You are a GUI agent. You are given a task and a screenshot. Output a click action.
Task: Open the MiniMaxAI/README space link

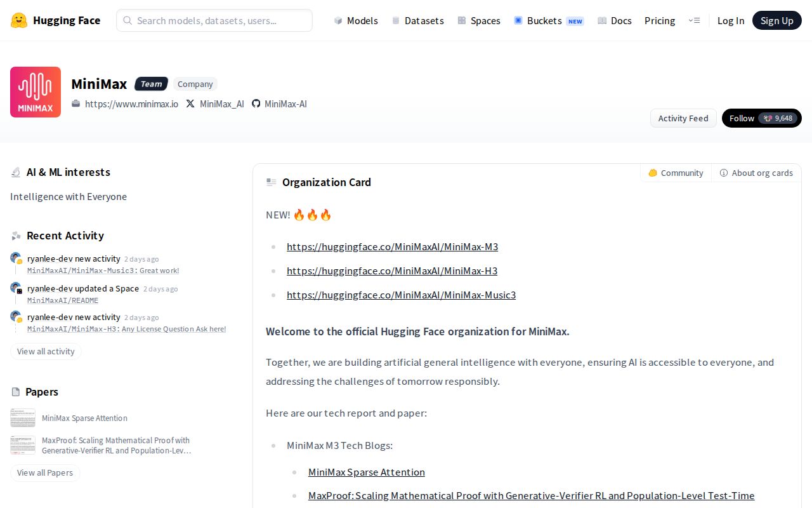tap(63, 300)
